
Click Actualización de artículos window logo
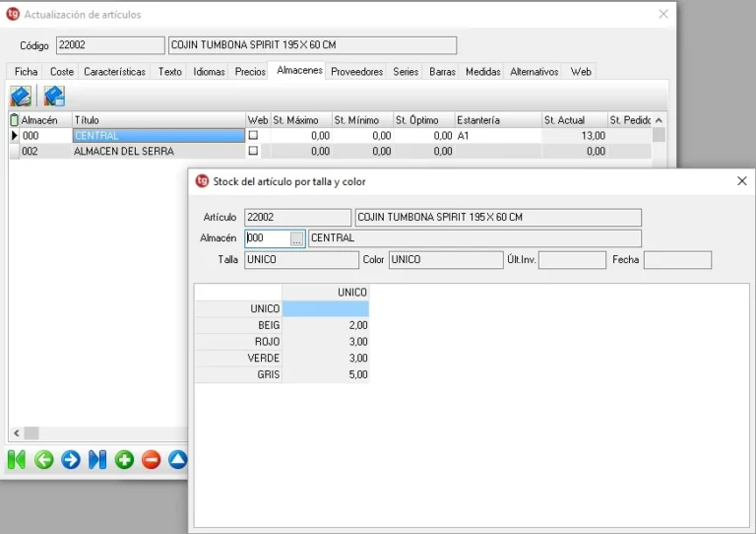[13, 14]
